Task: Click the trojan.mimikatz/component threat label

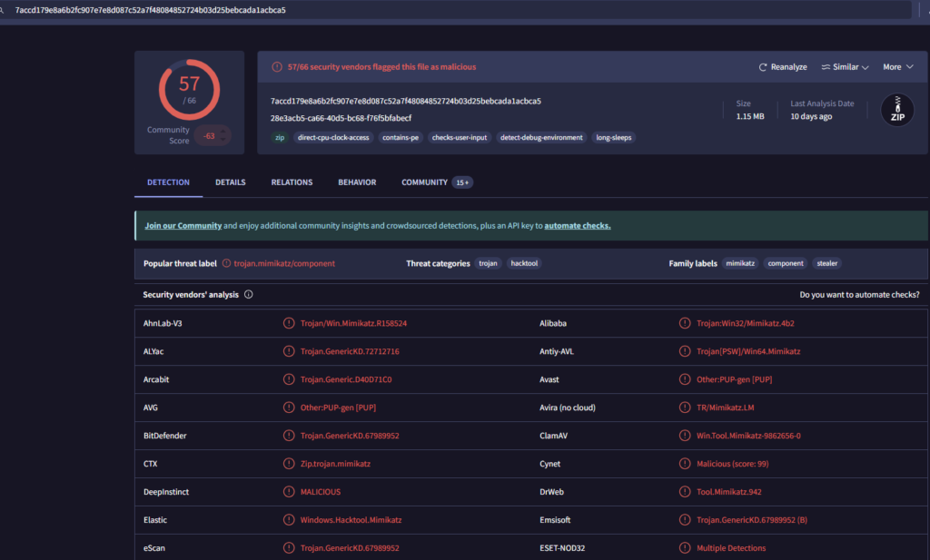Action: (x=284, y=263)
